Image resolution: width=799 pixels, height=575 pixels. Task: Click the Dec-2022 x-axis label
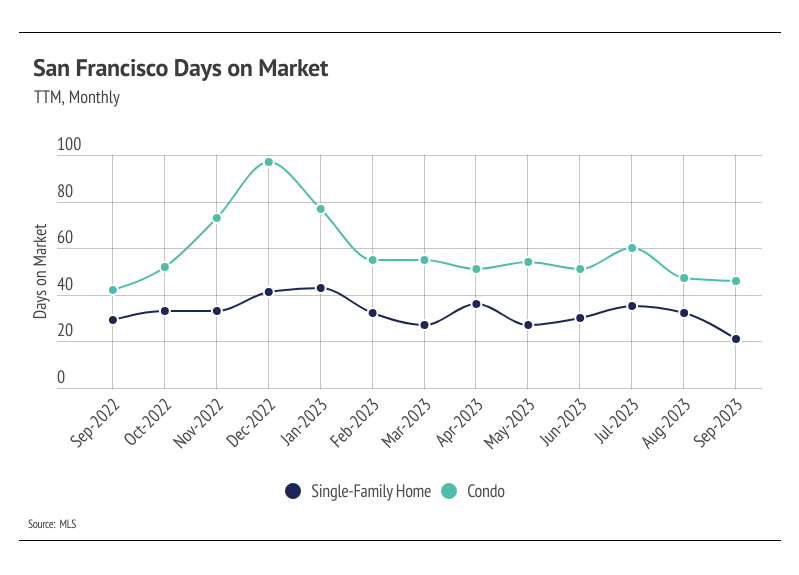pyautogui.click(x=252, y=421)
